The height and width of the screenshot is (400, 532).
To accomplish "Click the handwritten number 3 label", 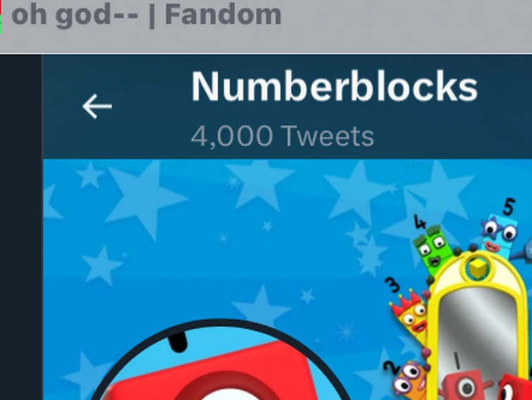I will coord(392,284).
